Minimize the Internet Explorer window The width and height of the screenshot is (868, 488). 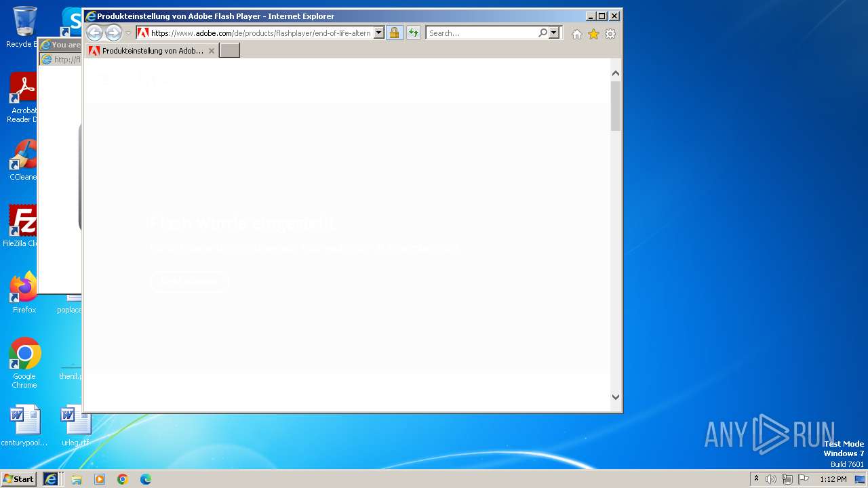(590, 16)
